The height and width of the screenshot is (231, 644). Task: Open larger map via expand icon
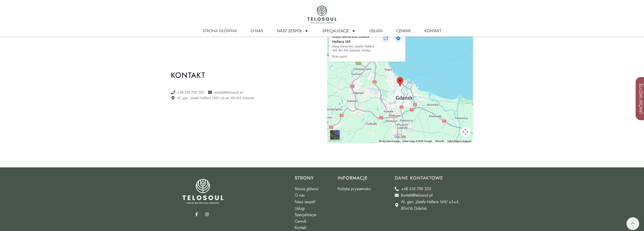point(386,39)
